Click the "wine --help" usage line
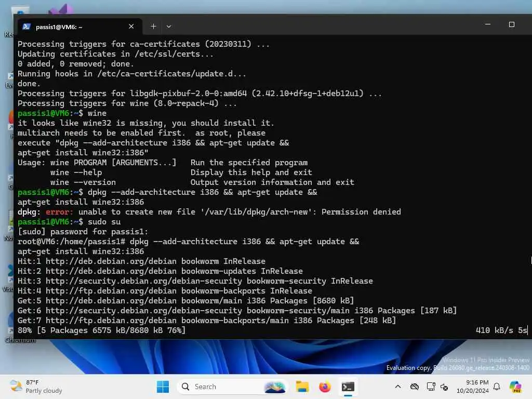Screen dimensions: 532x399 (x=181, y=172)
